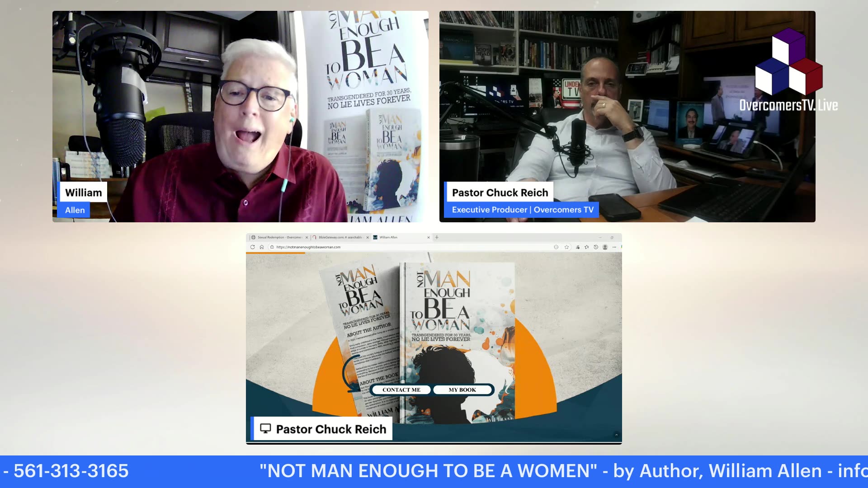
Task: Open the browser three-dot settings menu
Action: pos(614,247)
